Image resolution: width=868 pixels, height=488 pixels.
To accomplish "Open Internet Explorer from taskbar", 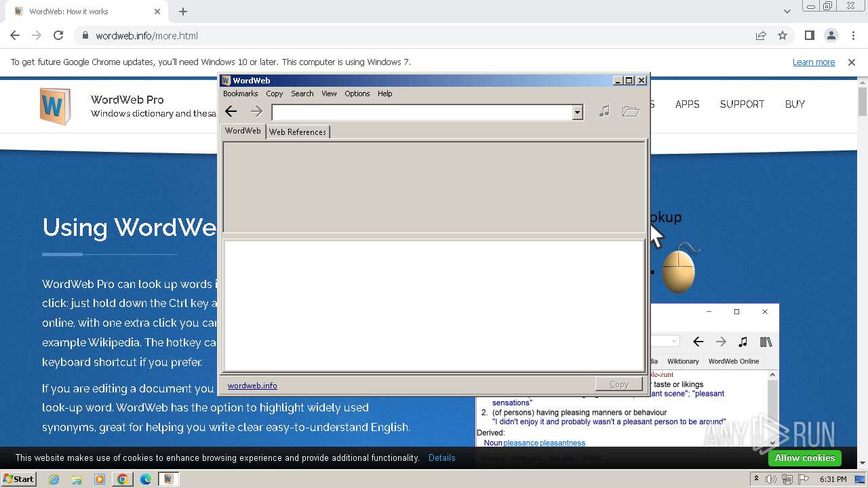I will click(54, 479).
